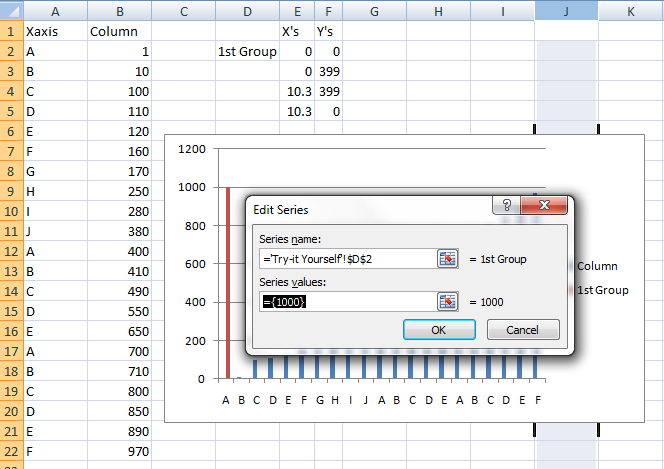Click the 'I' label on chart horizontal axis
The height and width of the screenshot is (469, 664).
350,400
